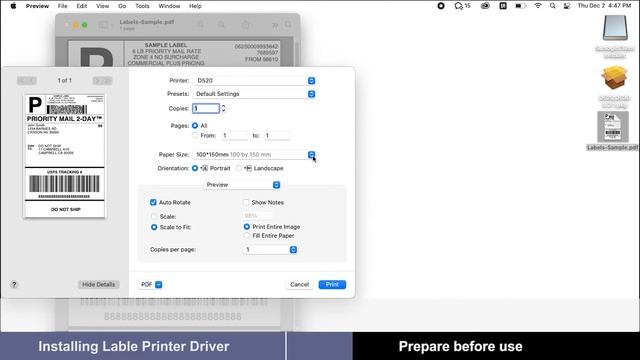Open the Preview app menu

coord(37,6)
